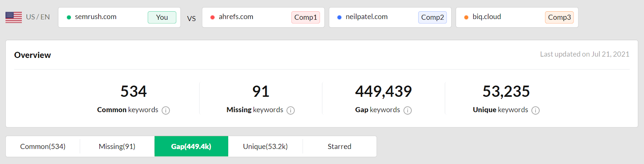
Task: Click orange dot beside biq.cloud
Action: click(466, 17)
